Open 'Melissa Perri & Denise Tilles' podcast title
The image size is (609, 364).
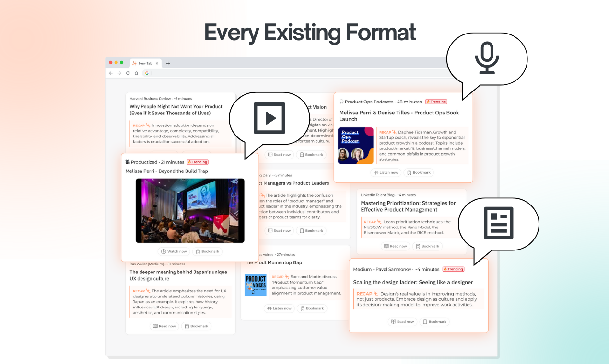pyautogui.click(x=399, y=116)
